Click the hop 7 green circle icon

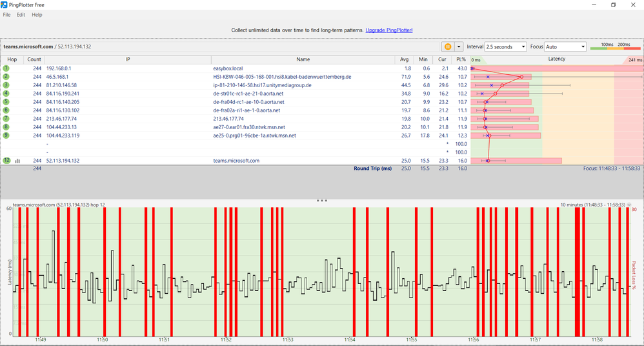click(x=6, y=118)
